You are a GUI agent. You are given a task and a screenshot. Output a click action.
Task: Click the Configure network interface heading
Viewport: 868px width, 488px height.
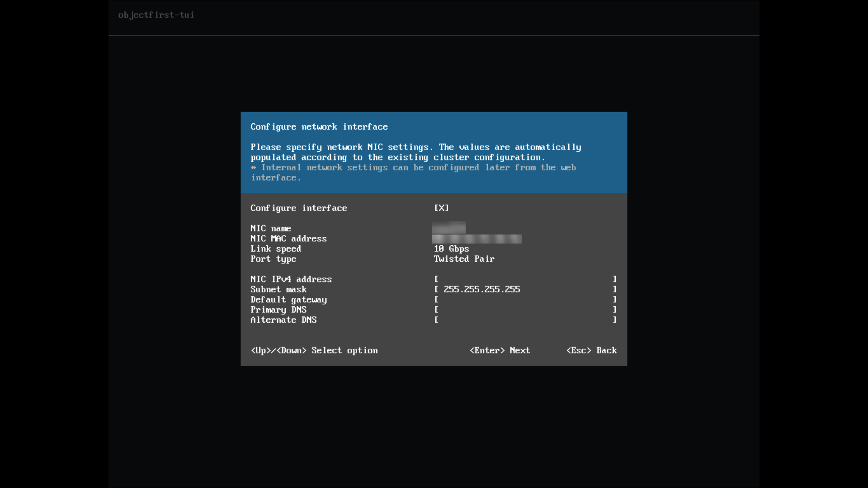pyautogui.click(x=319, y=127)
